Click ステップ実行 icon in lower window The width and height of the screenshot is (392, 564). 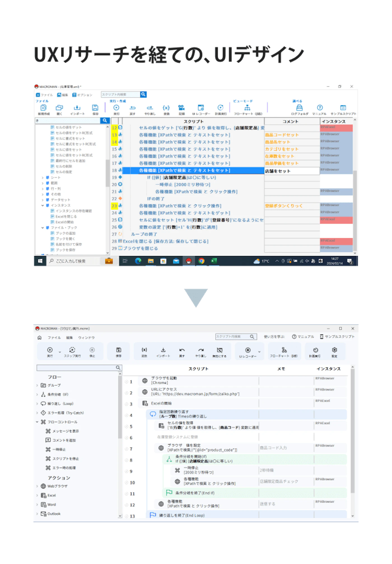pos(72,350)
